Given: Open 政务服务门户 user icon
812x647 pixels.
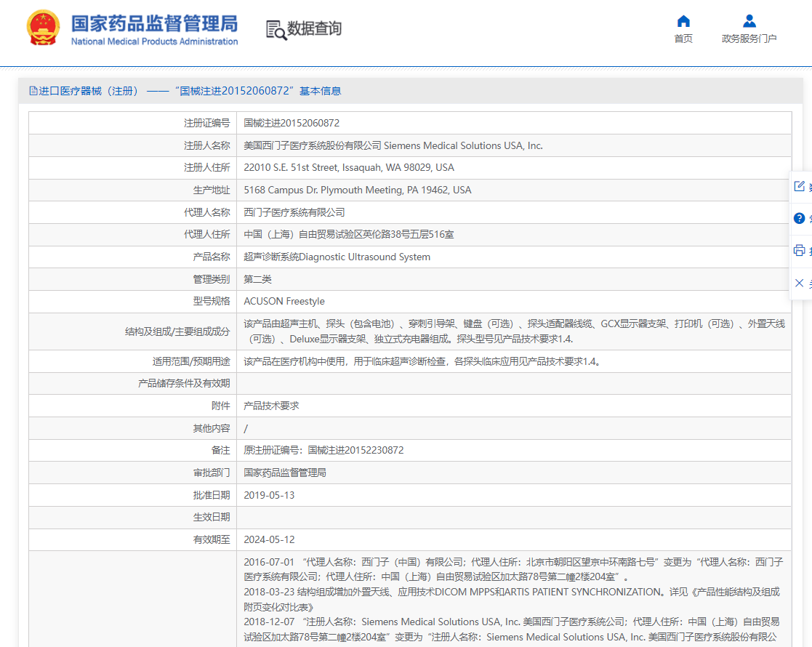Looking at the screenshot, I should coord(749,21).
